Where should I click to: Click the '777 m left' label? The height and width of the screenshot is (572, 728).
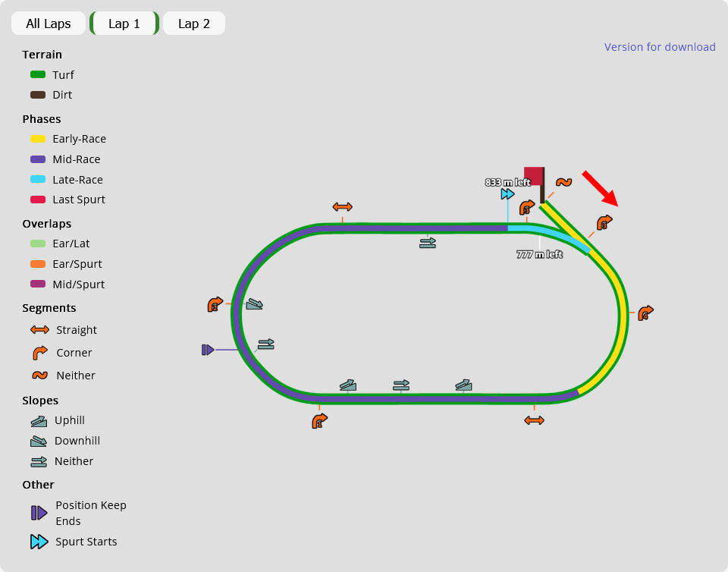coord(539,254)
